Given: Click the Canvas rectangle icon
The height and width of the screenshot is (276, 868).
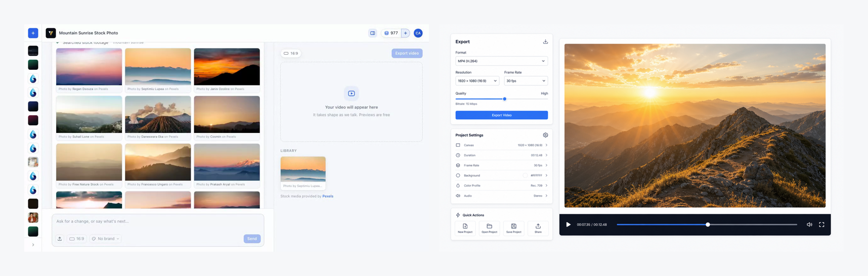Looking at the screenshot, I should click(458, 145).
